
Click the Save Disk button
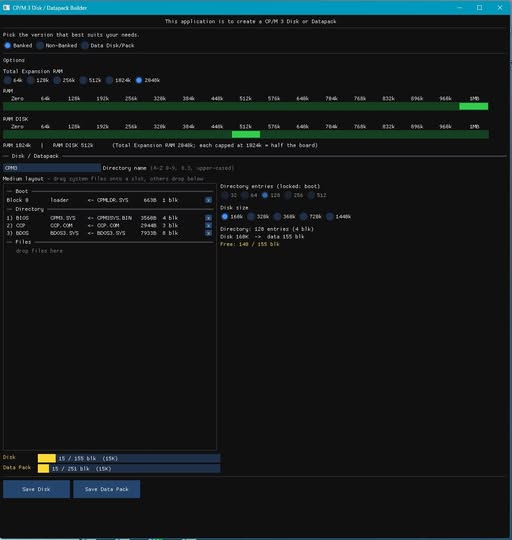point(36,489)
